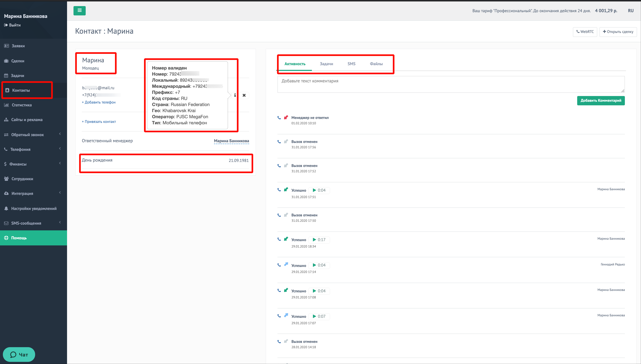Switch to the Файлы tab
The height and width of the screenshot is (364, 641).
click(376, 64)
